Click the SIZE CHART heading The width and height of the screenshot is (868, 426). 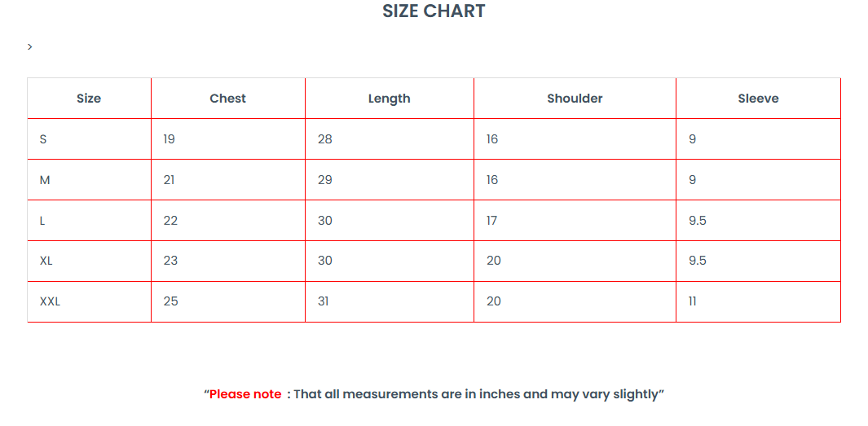(x=434, y=11)
